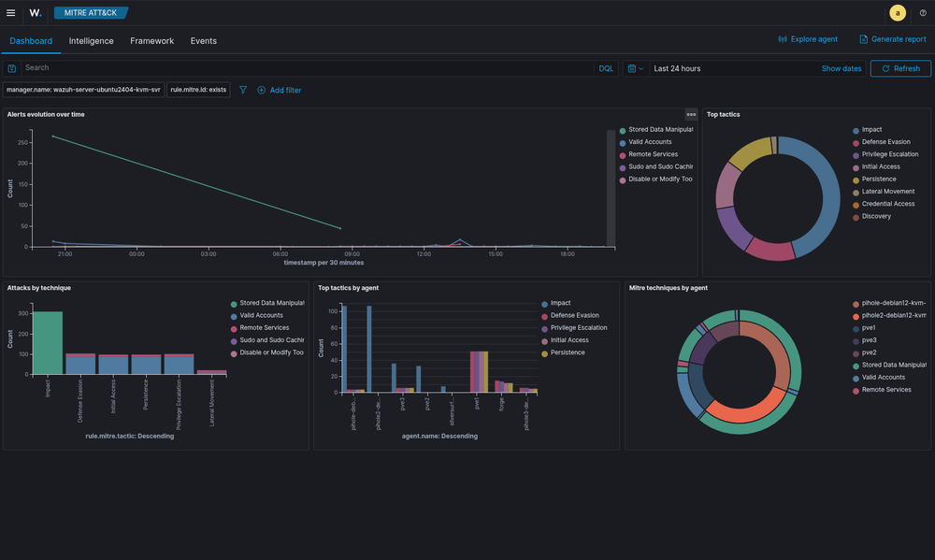Image resolution: width=935 pixels, height=560 pixels.
Task: Click Valid Accounts in Mitre techniques legend
Action: 879,378
